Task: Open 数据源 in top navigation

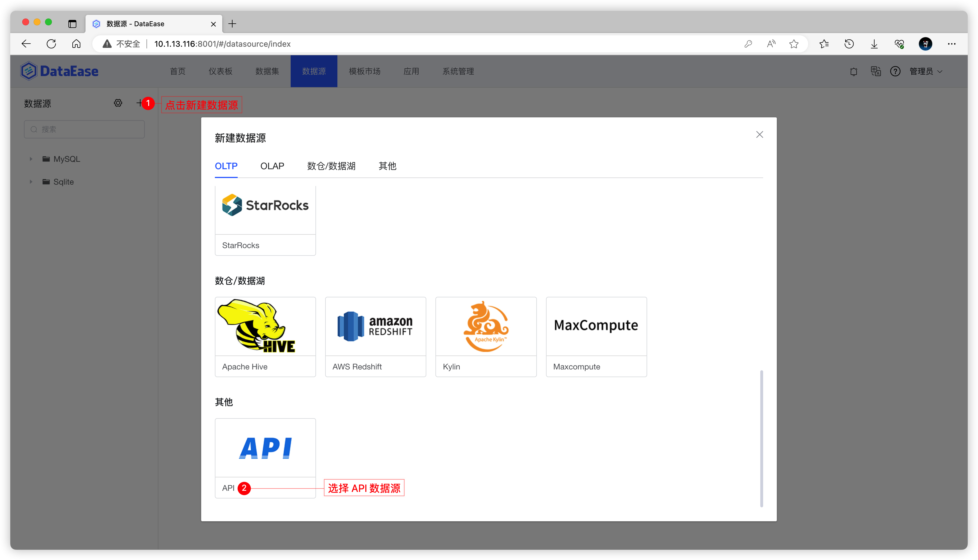Action: coord(314,71)
